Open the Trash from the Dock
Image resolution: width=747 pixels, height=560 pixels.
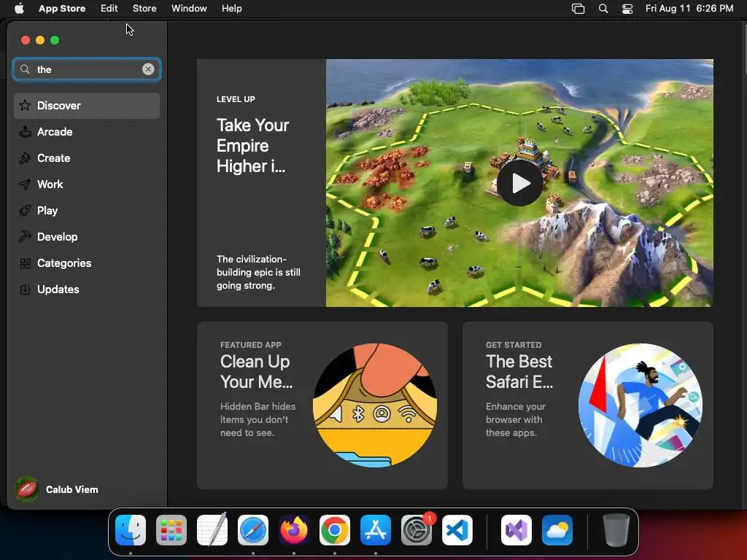pos(616,530)
